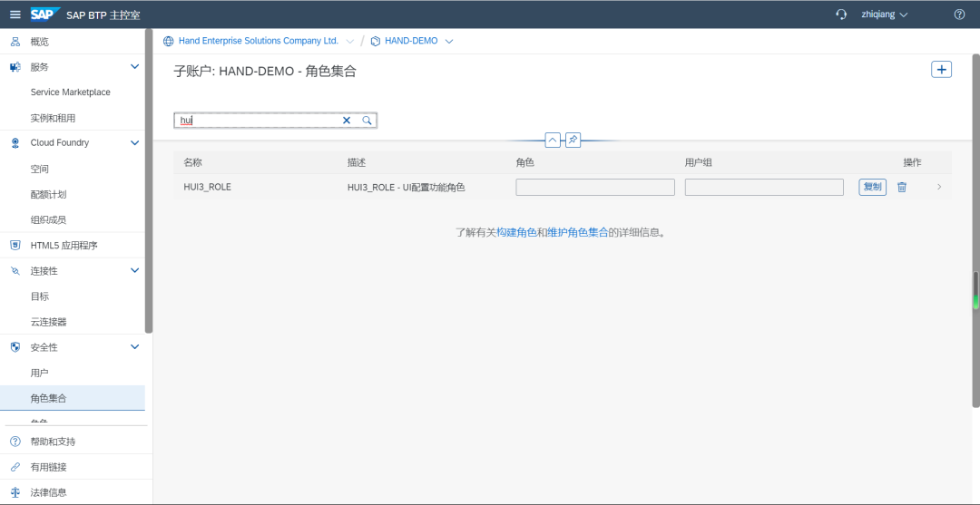Delete HUI3_ROLE with trash icon
This screenshot has height=505, width=980.
[902, 188]
